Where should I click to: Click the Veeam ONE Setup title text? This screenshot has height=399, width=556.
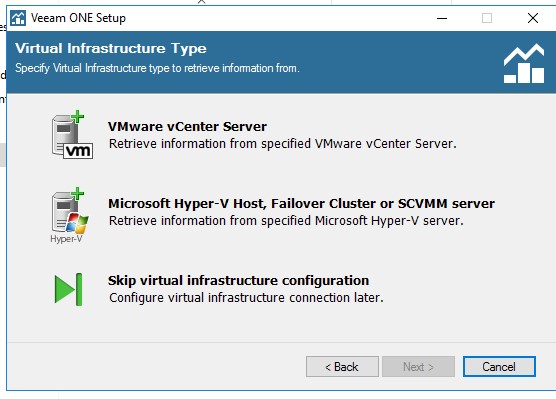click(x=78, y=18)
